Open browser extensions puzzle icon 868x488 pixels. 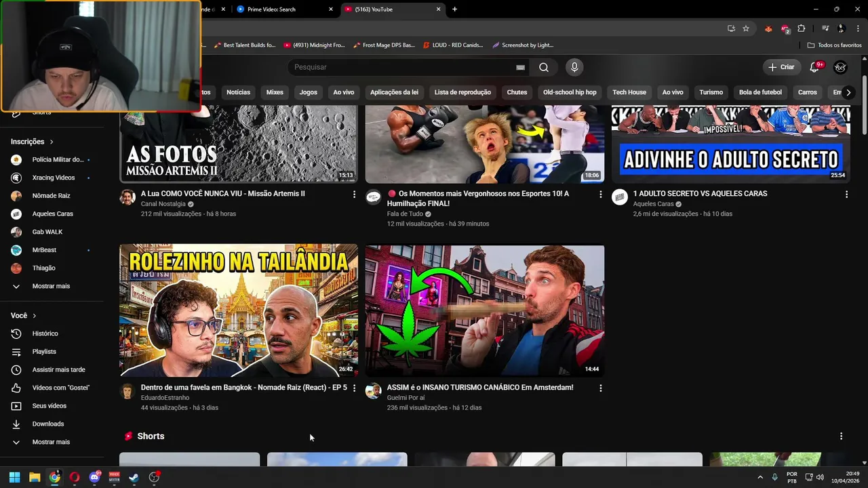[801, 28]
